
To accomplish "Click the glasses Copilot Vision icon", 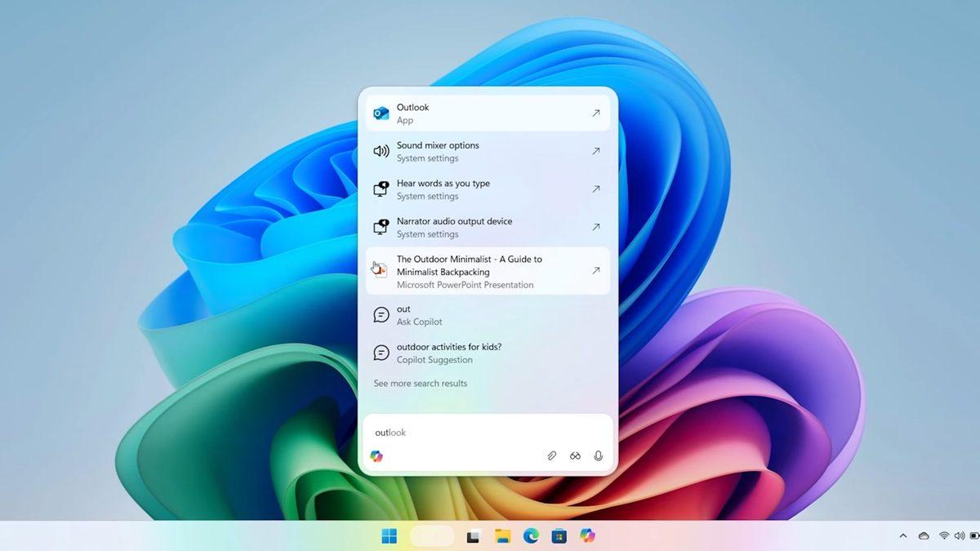I will point(575,456).
